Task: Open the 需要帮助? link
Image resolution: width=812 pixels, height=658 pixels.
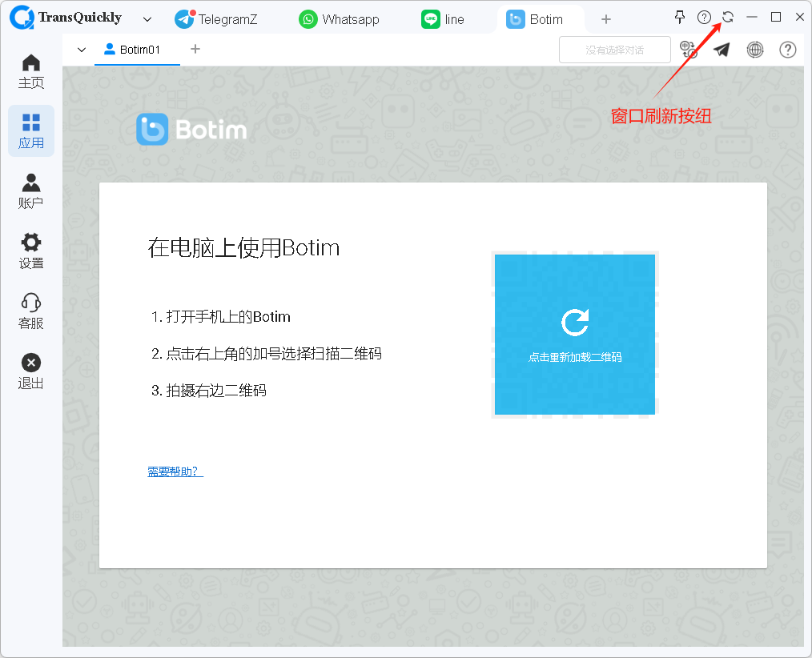Action: pos(175,471)
